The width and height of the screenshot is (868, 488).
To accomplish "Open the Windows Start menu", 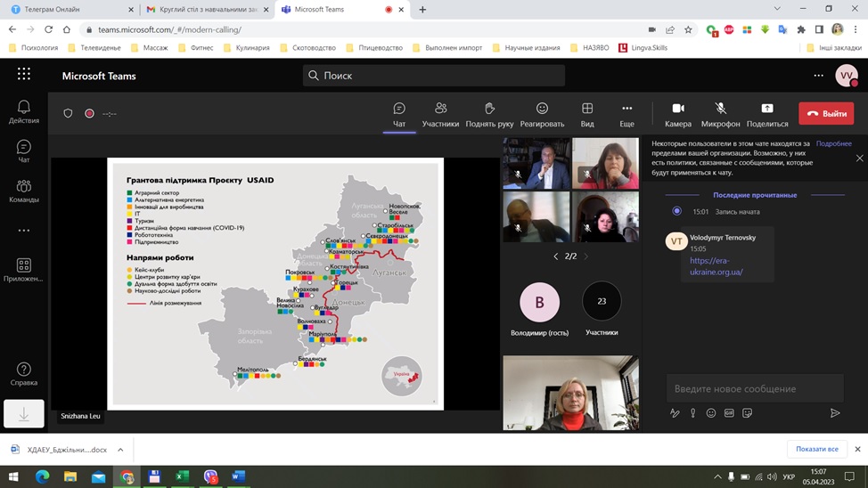I will point(13,476).
